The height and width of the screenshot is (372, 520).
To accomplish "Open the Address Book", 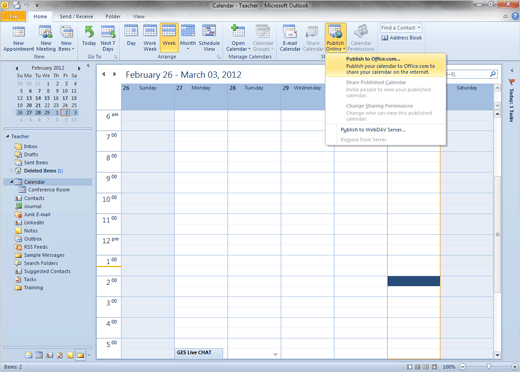I will coord(402,38).
